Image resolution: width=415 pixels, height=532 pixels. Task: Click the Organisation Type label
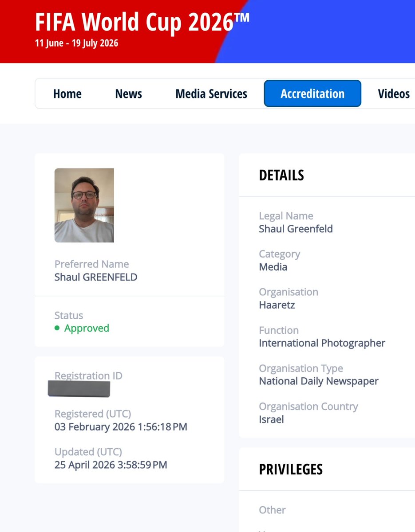[301, 368]
